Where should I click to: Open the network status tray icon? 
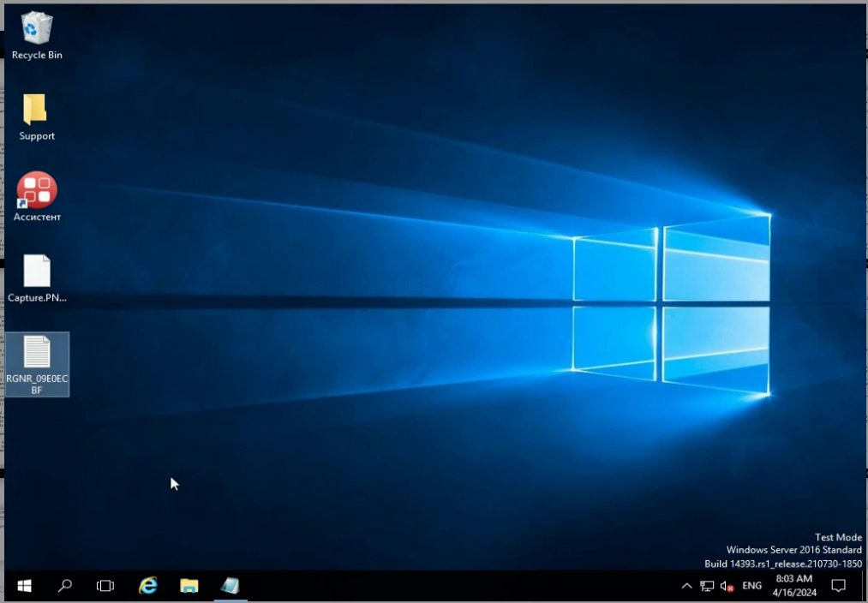coord(707,587)
